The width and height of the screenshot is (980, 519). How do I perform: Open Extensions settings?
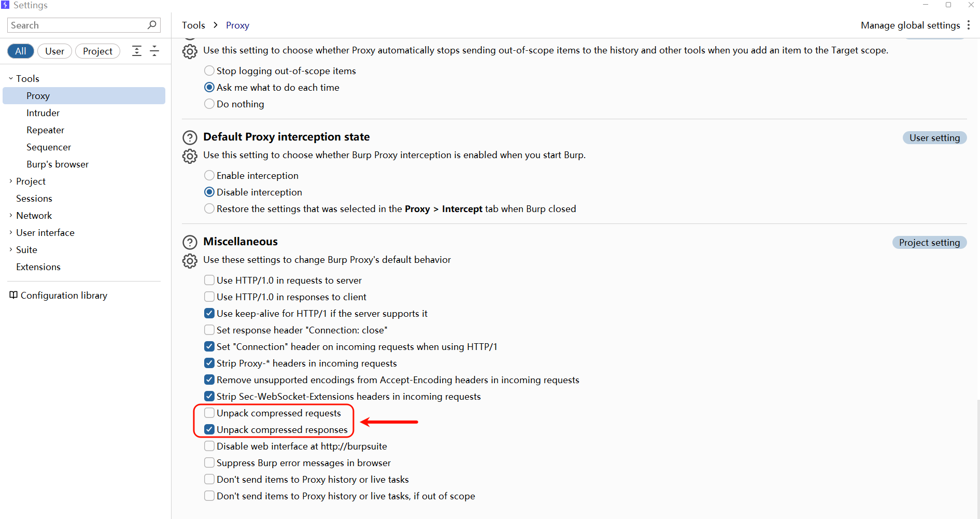[x=38, y=266]
